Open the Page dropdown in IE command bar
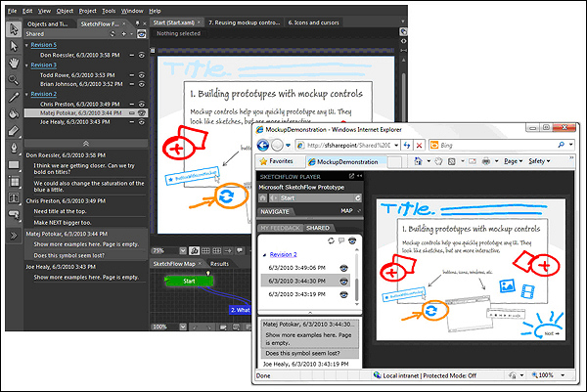 click(x=513, y=161)
